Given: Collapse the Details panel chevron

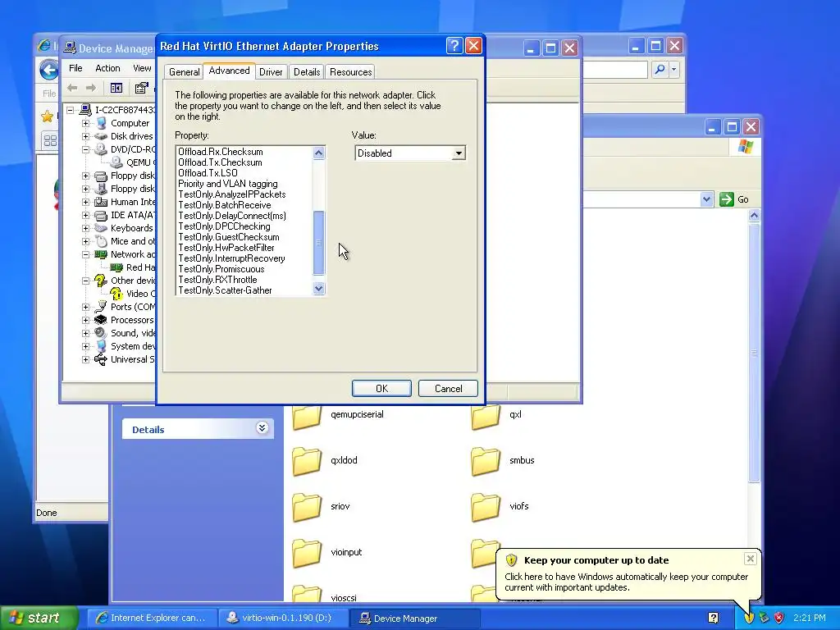Looking at the screenshot, I should (262, 428).
